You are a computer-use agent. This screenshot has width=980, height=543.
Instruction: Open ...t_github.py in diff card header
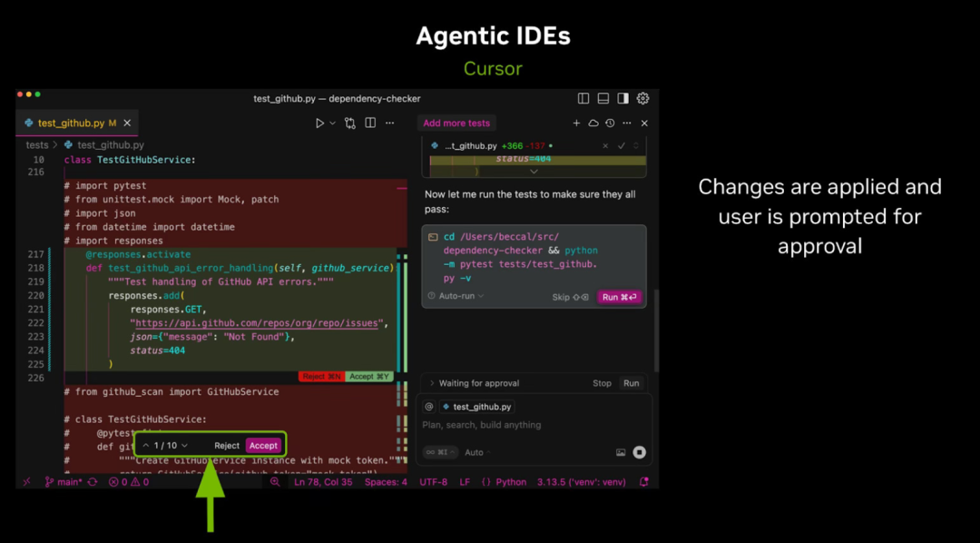click(x=471, y=146)
